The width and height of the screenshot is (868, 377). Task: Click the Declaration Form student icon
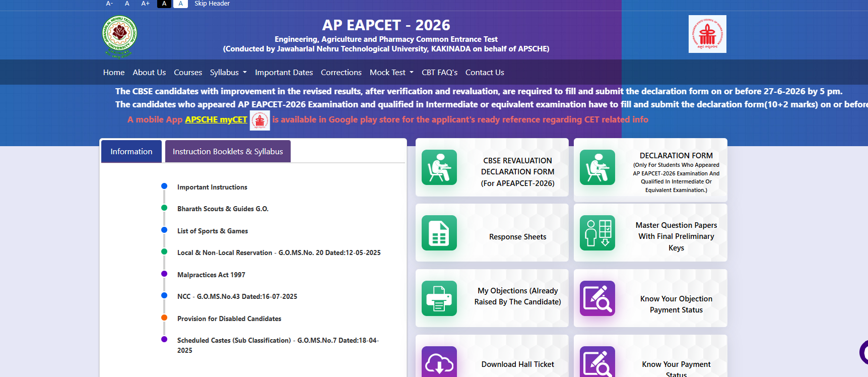pos(597,167)
